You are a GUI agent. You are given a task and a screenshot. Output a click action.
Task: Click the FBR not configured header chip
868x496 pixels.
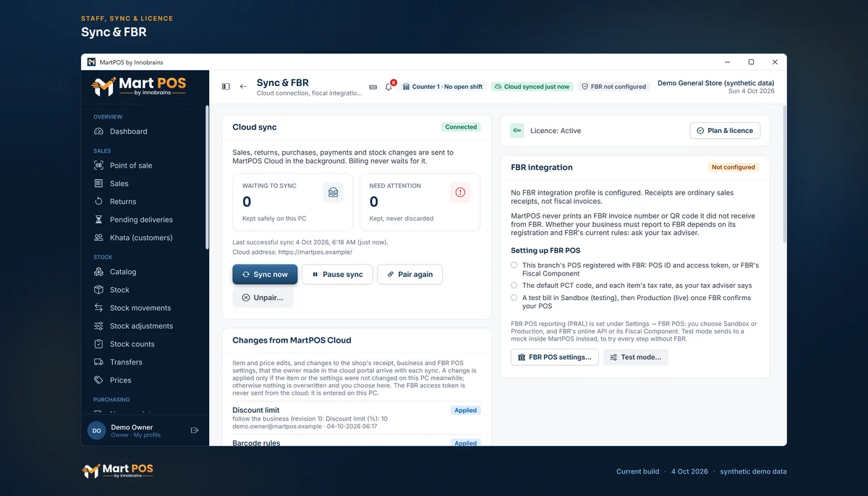tap(614, 87)
